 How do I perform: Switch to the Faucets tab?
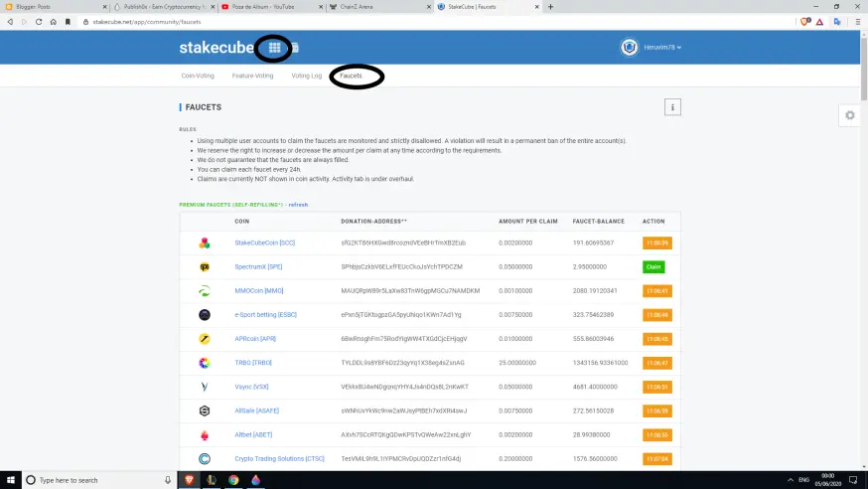[351, 76]
